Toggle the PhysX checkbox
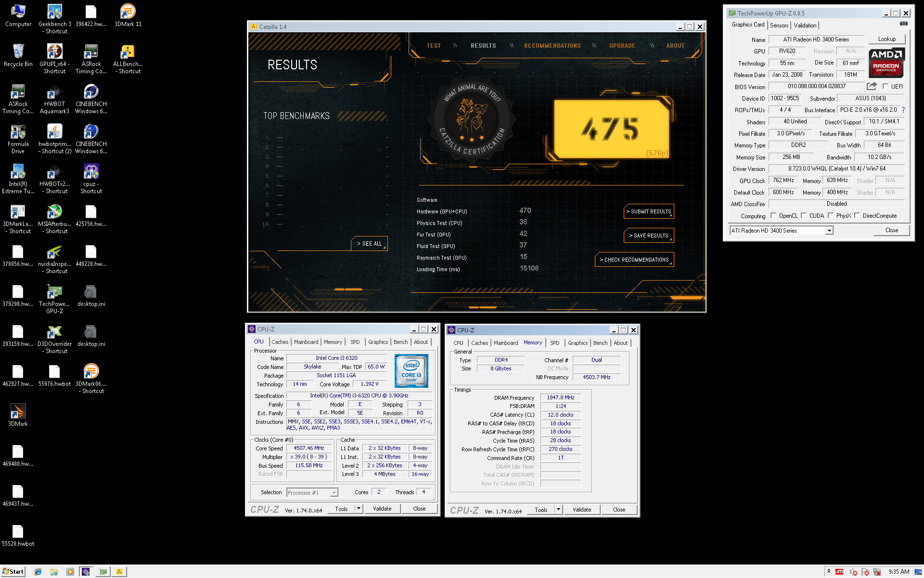Screen dimensions: 924x578 (x=831, y=216)
